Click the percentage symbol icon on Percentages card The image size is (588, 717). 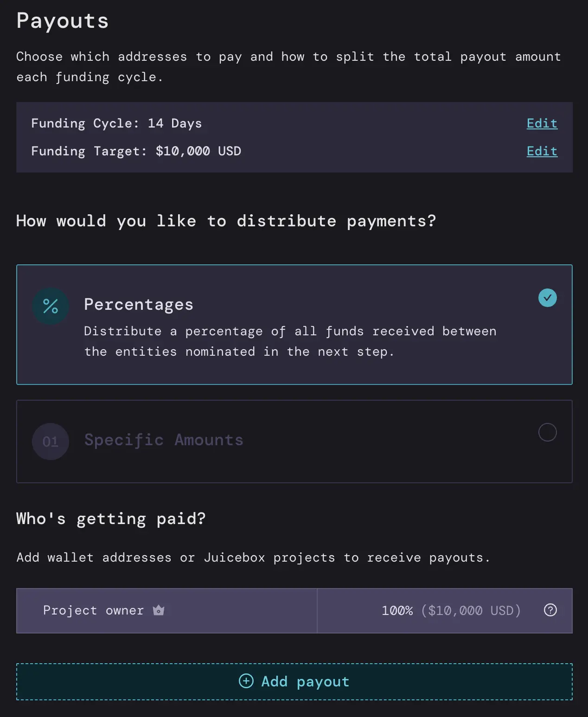click(x=51, y=306)
